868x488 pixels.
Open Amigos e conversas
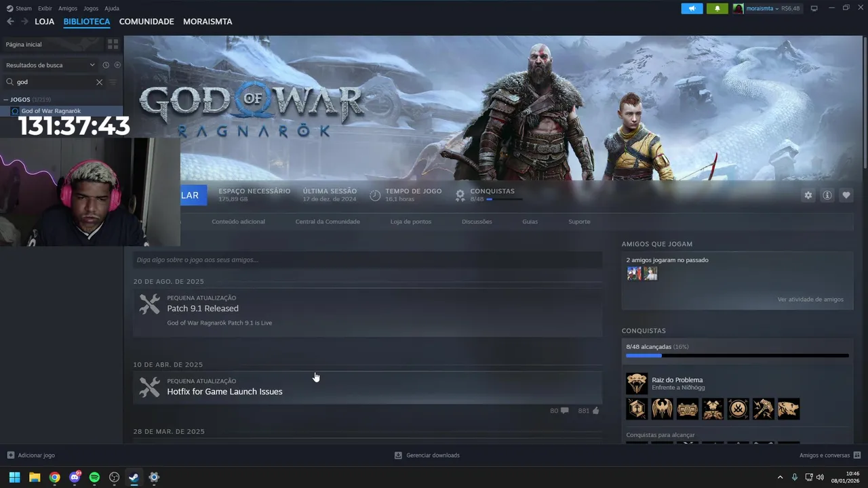[x=830, y=455]
